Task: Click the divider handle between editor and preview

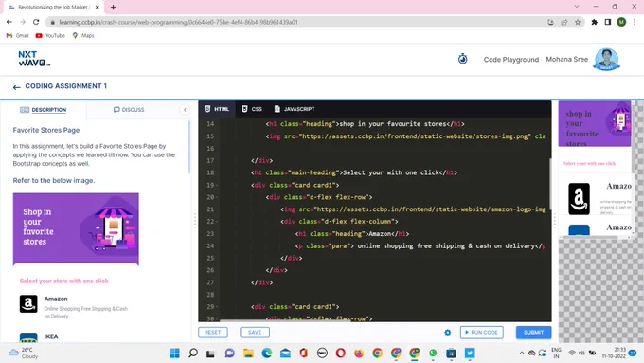Action: (554, 220)
